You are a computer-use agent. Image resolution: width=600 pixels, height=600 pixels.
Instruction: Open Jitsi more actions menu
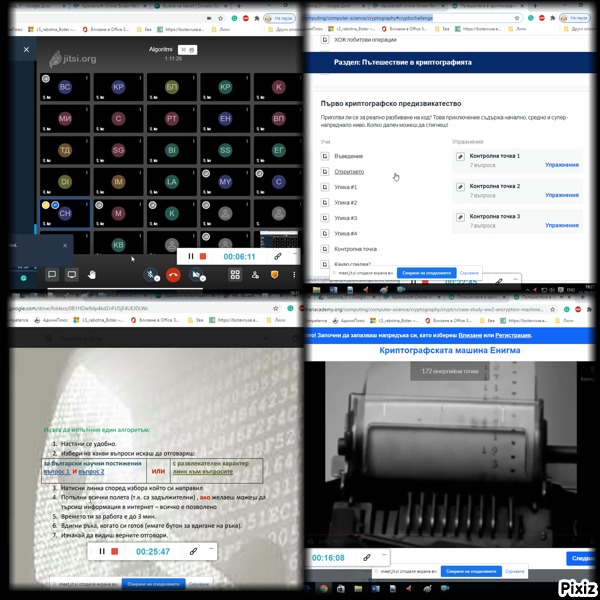click(x=294, y=274)
